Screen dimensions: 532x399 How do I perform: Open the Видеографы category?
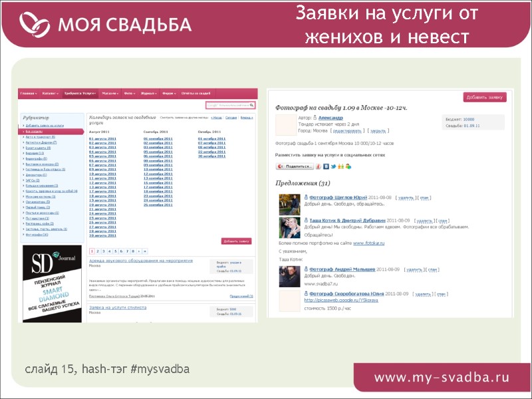click(37, 159)
